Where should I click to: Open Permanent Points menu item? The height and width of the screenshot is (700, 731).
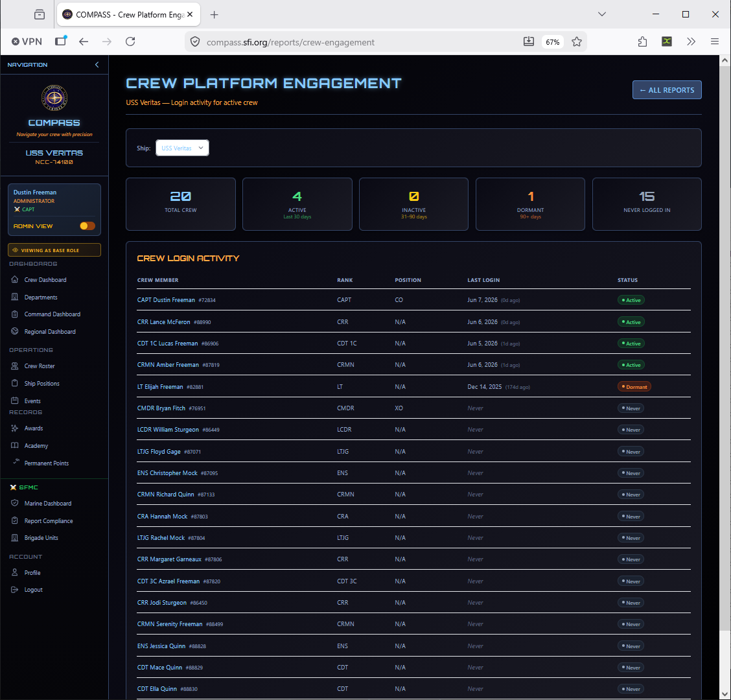click(47, 463)
